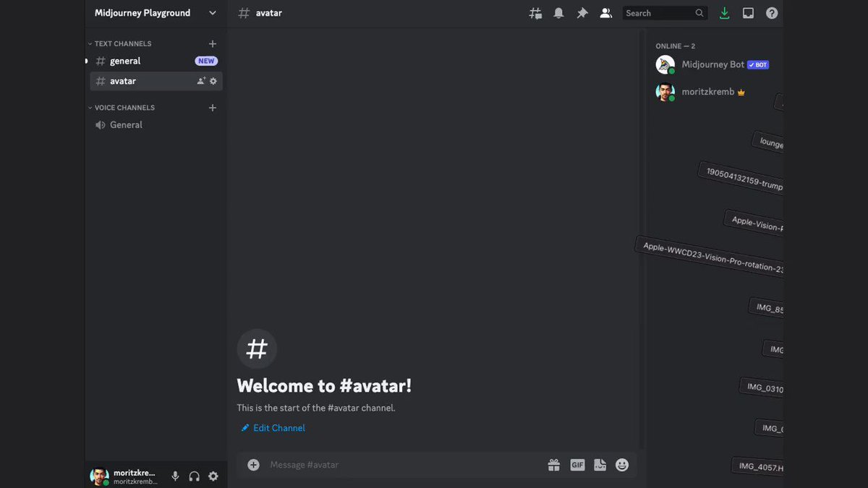This screenshot has width=868, height=488.
Task: Select the avatar channel in sidebar
Action: [x=156, y=81]
